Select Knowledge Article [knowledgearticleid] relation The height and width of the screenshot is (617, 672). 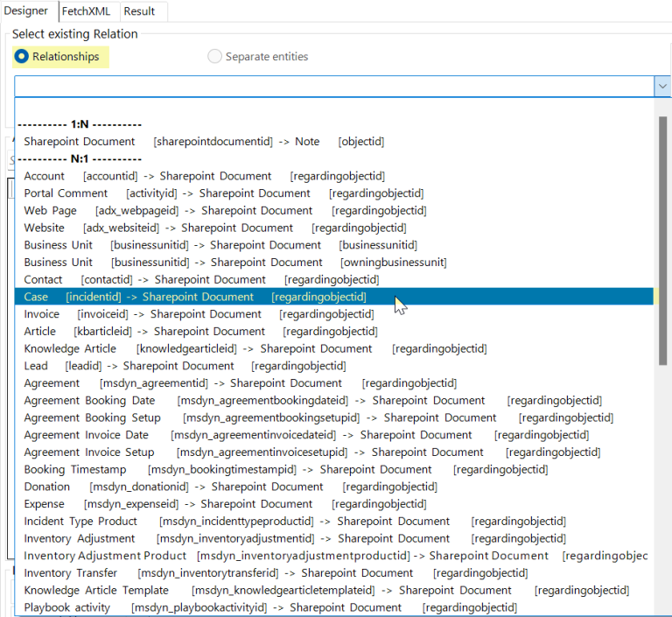point(334,348)
